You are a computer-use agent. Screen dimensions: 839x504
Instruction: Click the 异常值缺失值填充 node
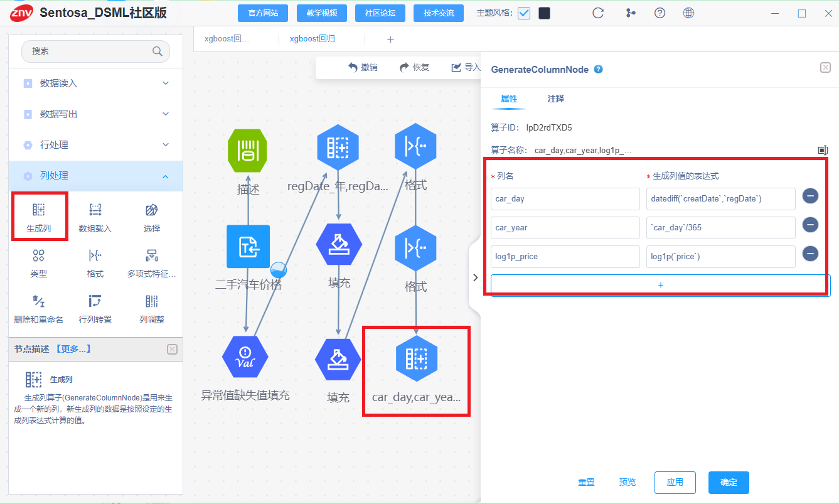[x=245, y=357]
